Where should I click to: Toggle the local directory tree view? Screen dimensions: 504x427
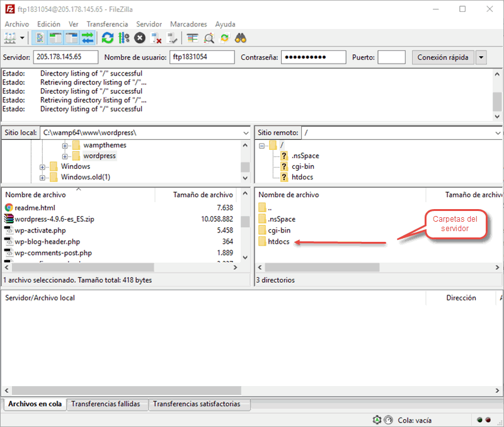pos(55,38)
